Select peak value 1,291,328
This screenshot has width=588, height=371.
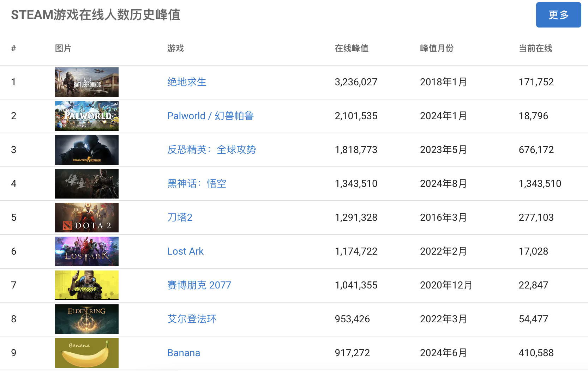click(356, 217)
